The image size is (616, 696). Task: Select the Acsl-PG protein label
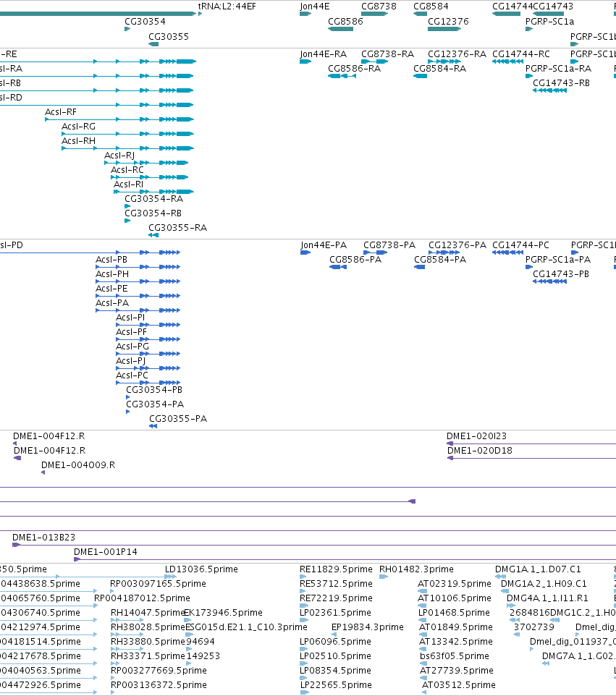[132, 347]
